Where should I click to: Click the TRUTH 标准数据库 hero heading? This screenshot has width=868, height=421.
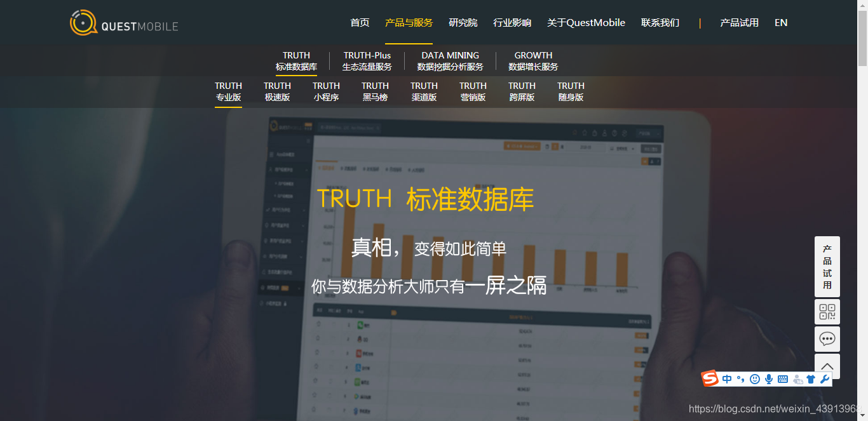click(x=425, y=199)
